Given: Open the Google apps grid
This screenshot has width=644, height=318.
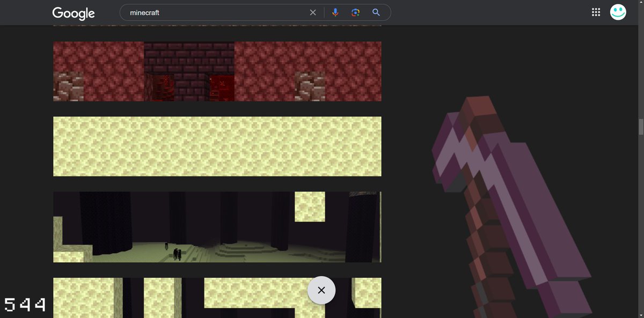Looking at the screenshot, I should [x=595, y=12].
